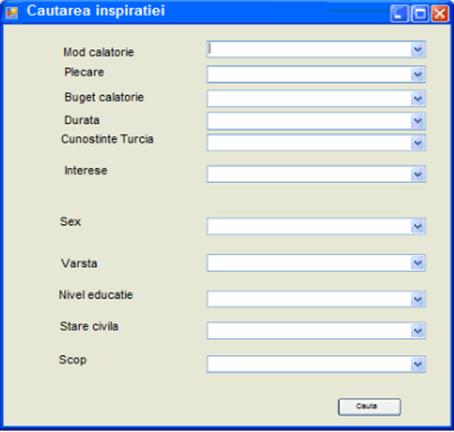Open the Scop dropdown arrow
This screenshot has width=454, height=432.
(418, 364)
